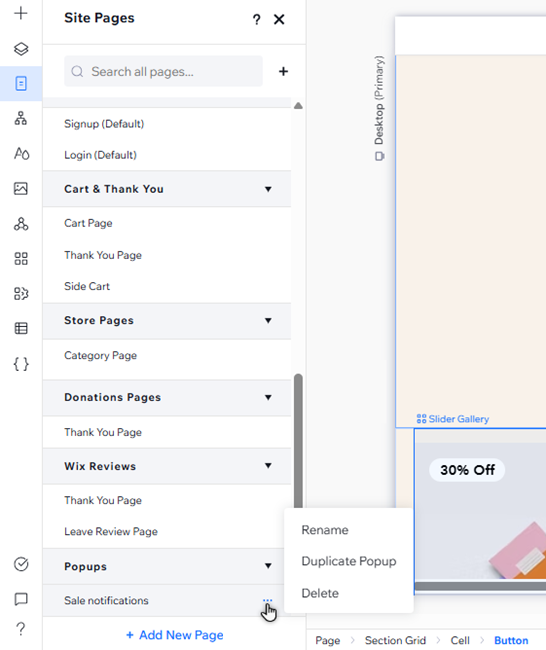
Task: Open the Site Styles typography icon
Action: pyautogui.click(x=21, y=153)
